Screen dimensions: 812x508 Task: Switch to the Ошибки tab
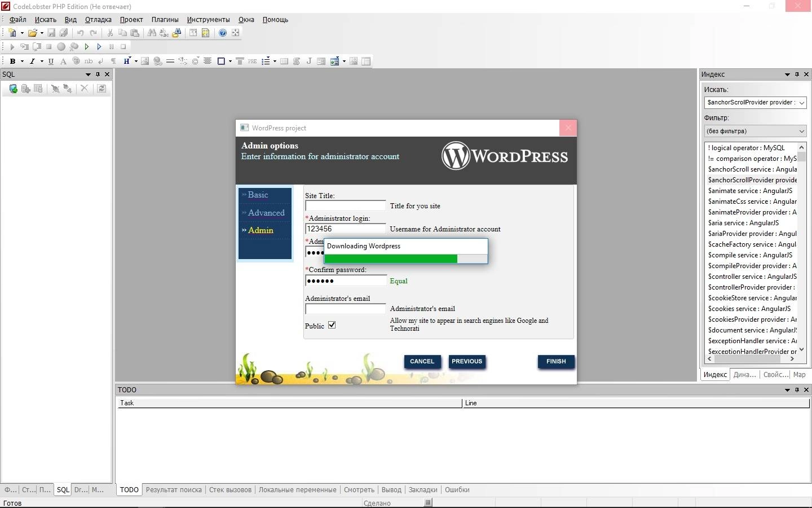point(457,490)
